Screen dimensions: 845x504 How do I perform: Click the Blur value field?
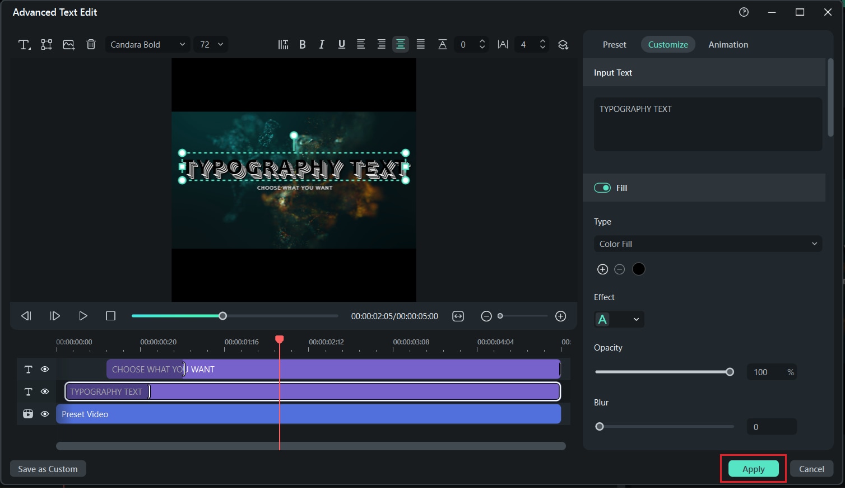tap(772, 427)
